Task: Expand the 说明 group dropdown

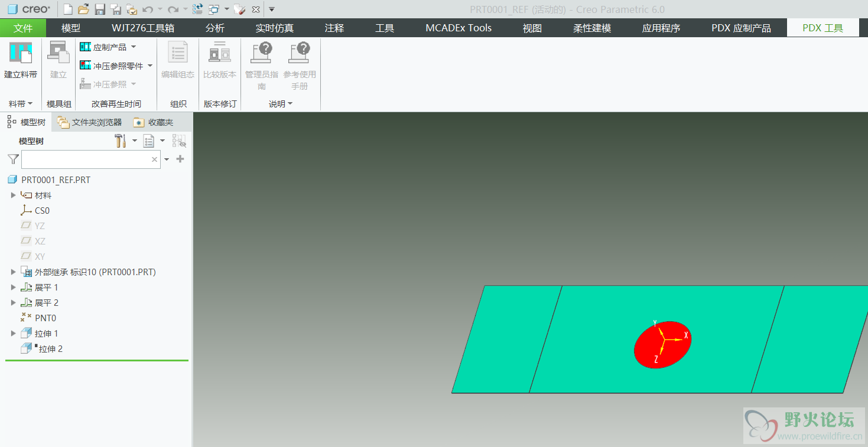Action: [x=281, y=104]
